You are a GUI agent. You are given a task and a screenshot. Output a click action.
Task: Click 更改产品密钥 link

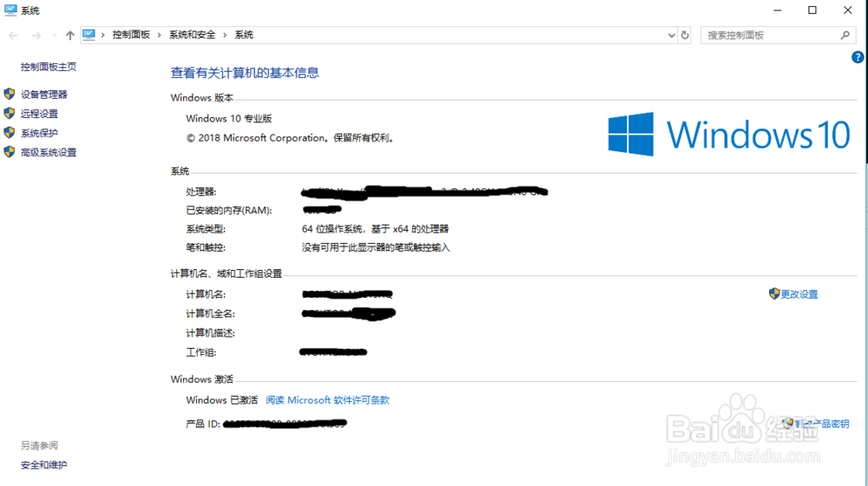pos(822,424)
